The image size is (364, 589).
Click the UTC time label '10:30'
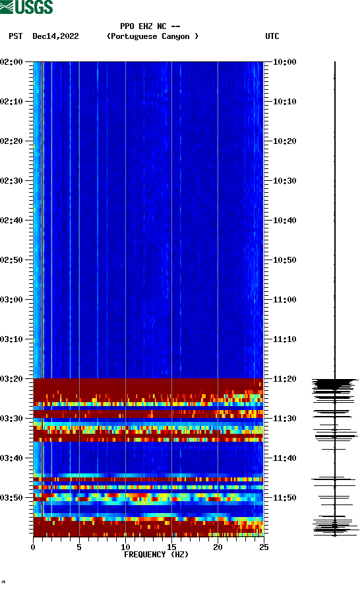pos(285,181)
